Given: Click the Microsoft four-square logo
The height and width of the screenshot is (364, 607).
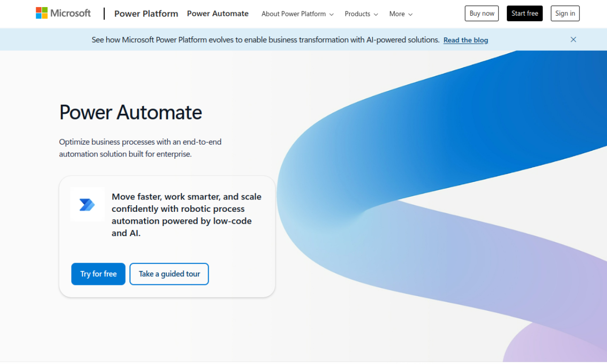Looking at the screenshot, I should pyautogui.click(x=41, y=13).
